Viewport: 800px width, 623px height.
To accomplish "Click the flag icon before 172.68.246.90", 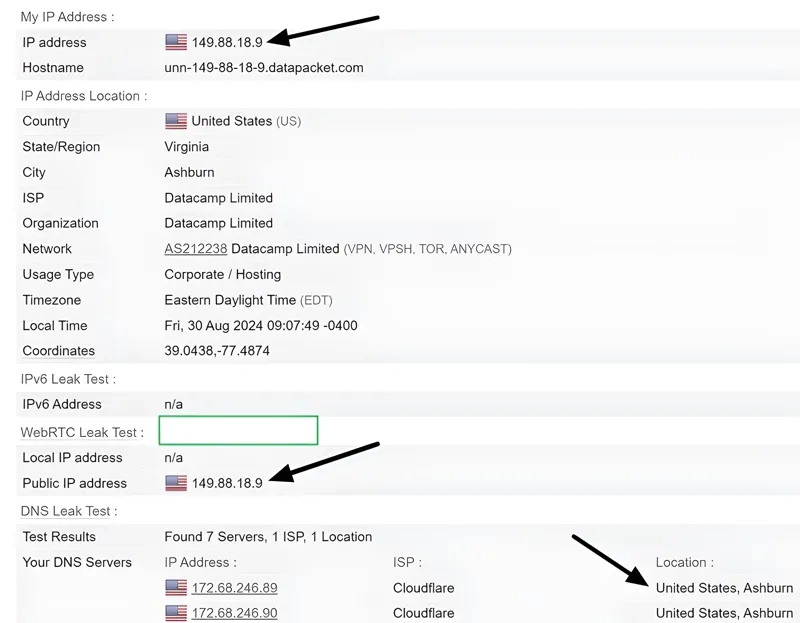I will click(x=176, y=613).
